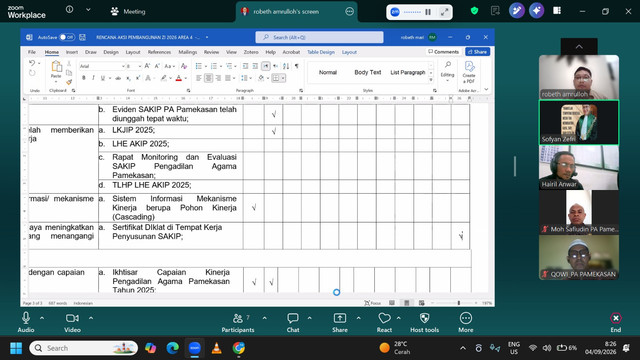This screenshot has height=360, width=640.
Task: Click the Word Search box
Action: coord(319,37)
